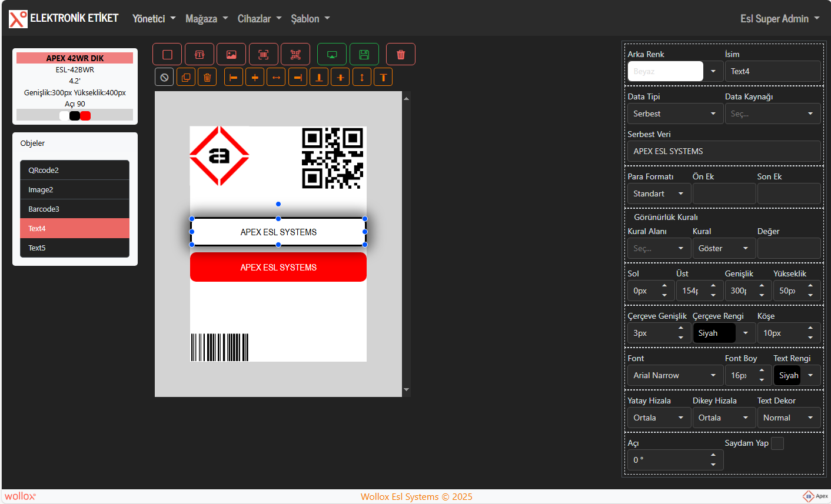Screen dimensions: 831x504
Task: Open the Data Kaynağı dropdown
Action: (773, 114)
